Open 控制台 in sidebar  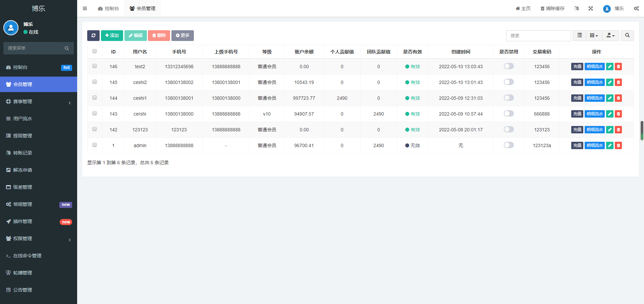pos(39,67)
